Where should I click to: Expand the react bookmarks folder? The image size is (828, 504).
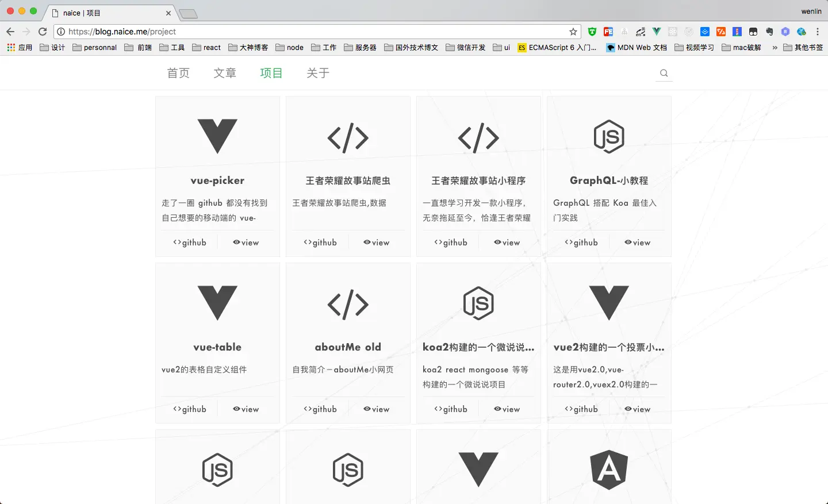click(207, 48)
